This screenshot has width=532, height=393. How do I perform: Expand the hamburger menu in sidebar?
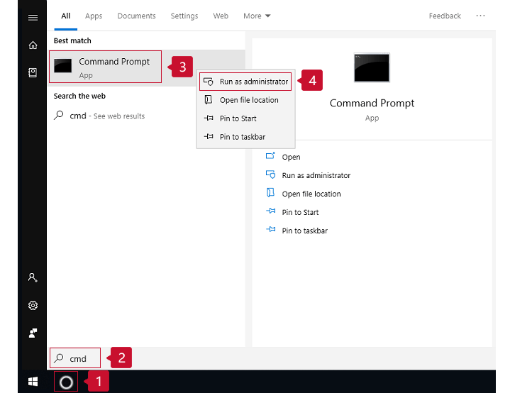coord(33,17)
